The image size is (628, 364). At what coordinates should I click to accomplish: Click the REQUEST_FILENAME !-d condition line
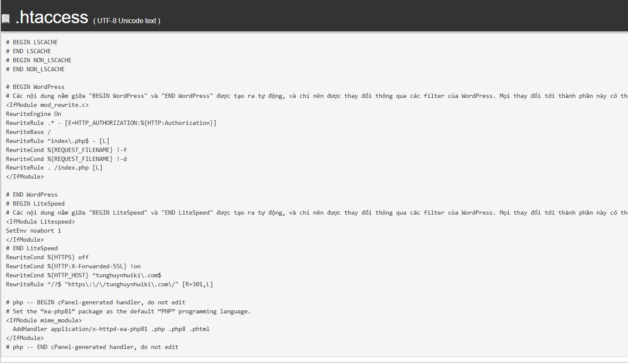click(66, 159)
